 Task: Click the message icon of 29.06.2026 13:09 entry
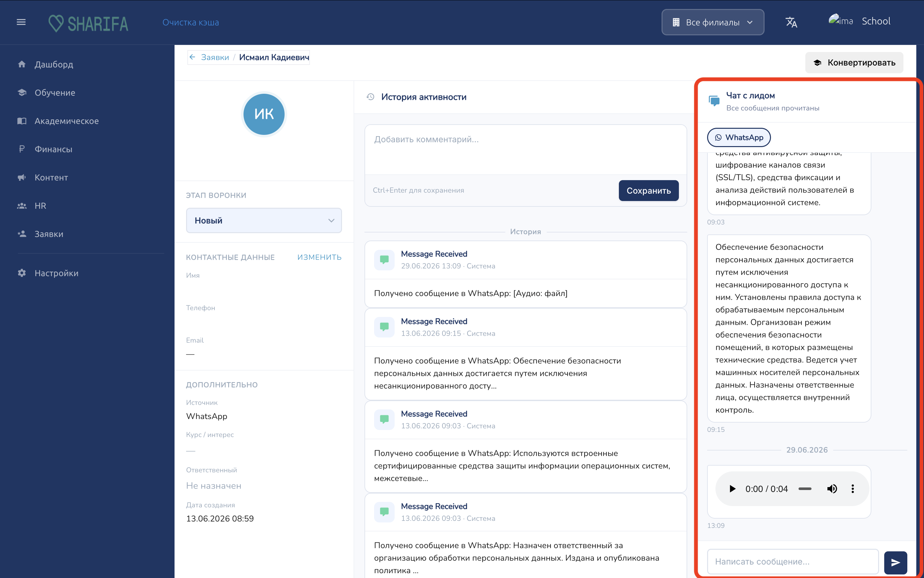384,260
